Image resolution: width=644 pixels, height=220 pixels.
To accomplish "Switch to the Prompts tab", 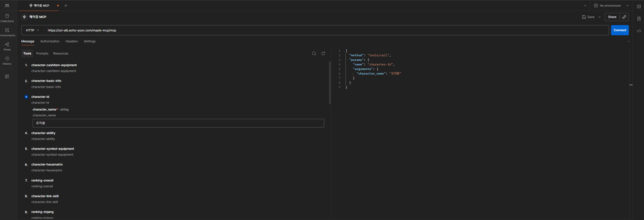I will click(42, 53).
